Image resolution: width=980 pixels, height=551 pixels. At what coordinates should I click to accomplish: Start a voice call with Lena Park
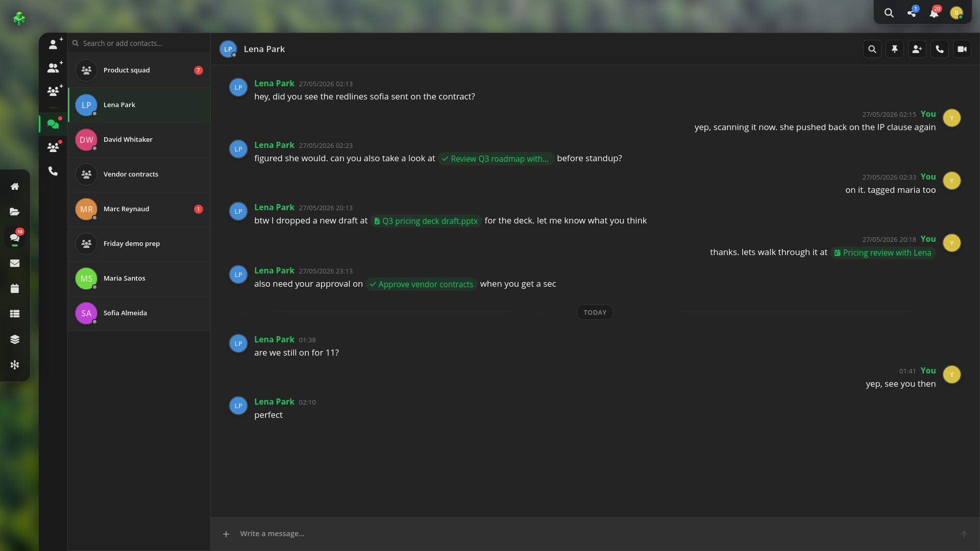coord(940,49)
